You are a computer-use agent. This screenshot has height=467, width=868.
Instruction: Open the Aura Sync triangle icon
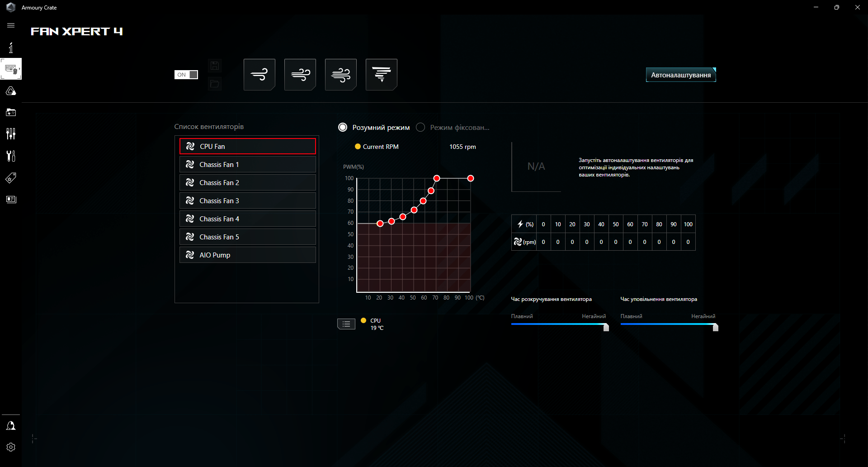11,91
